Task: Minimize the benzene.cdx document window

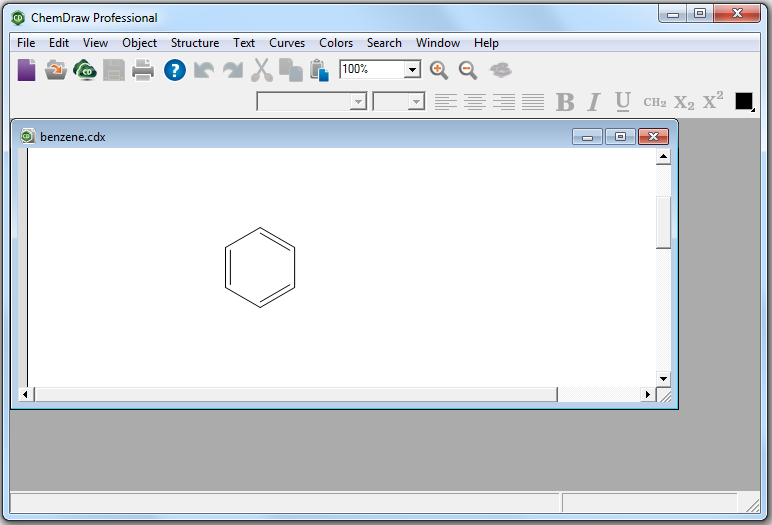Action: 587,136
